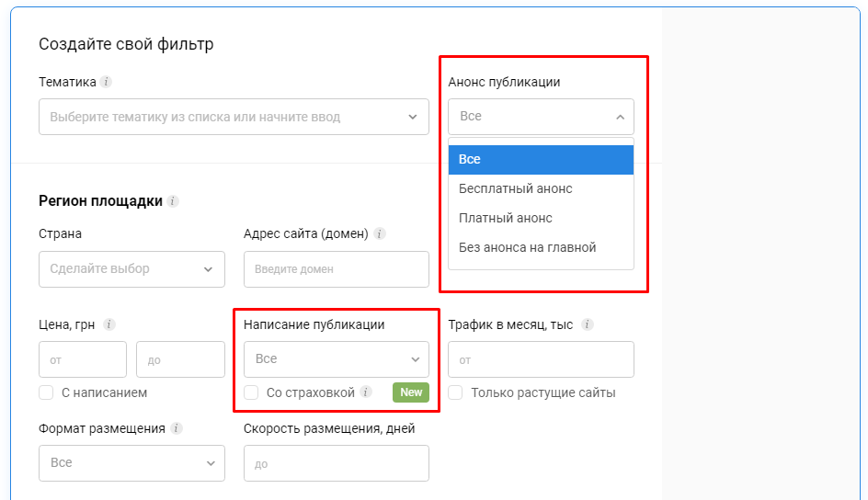Expand the Формат размещения dropdown
Image resolution: width=868 pixels, height=500 pixels.
[x=131, y=463]
